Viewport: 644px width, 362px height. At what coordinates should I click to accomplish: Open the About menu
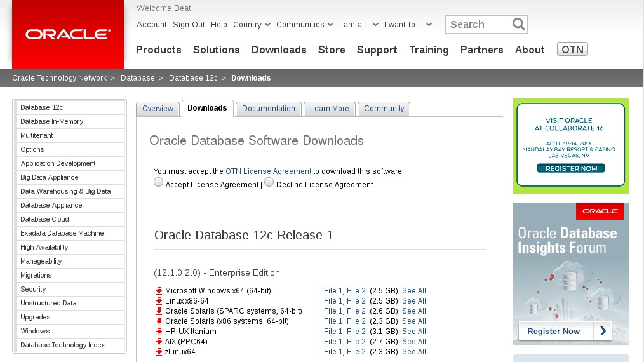point(530,50)
